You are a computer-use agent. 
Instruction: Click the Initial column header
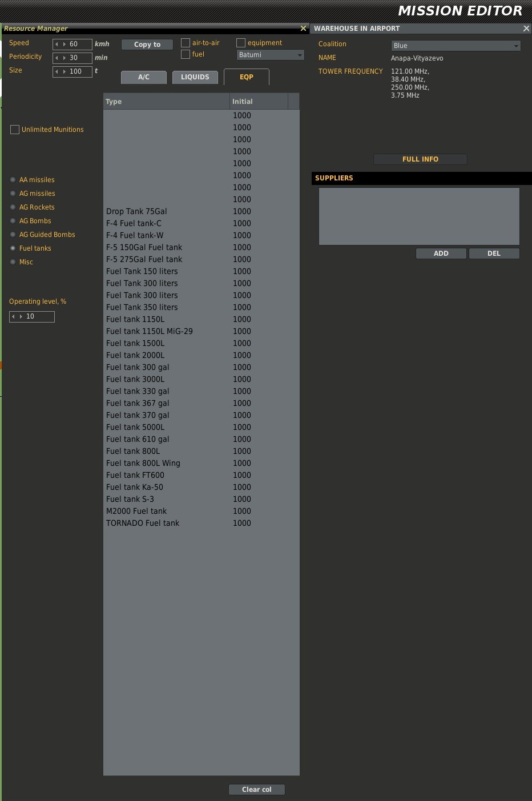[259, 102]
